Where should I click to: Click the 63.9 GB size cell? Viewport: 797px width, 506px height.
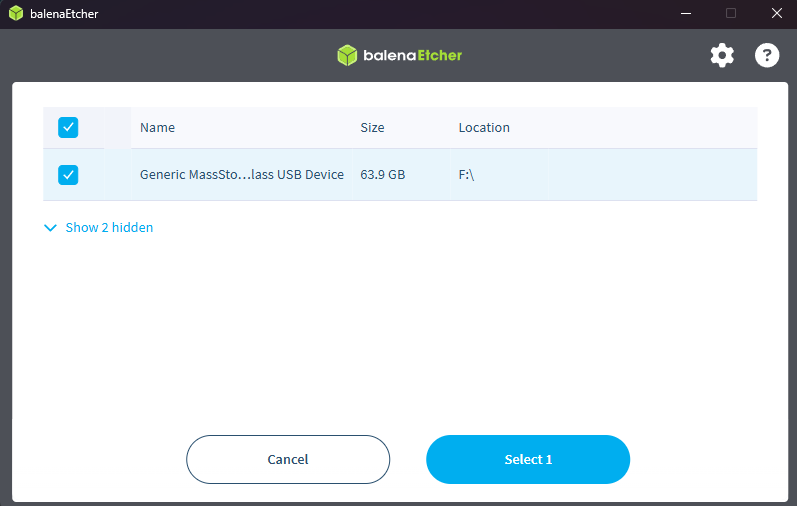coord(382,175)
